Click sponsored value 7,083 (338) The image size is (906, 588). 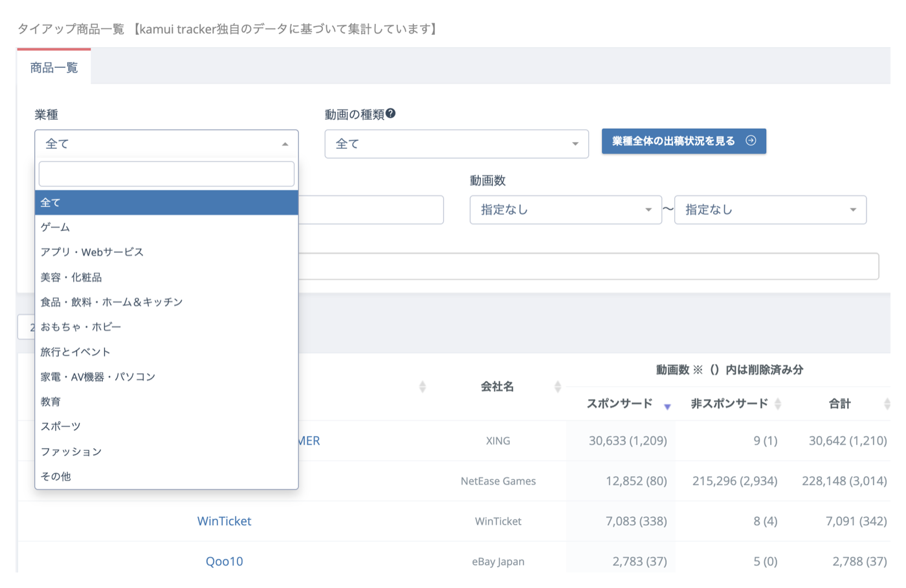coord(636,521)
